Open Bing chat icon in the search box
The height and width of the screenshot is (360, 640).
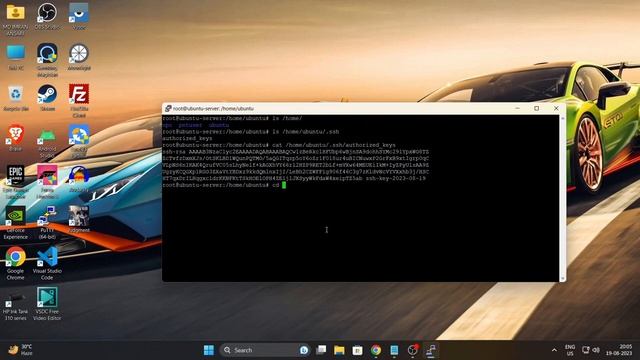pyautogui.click(x=304, y=350)
